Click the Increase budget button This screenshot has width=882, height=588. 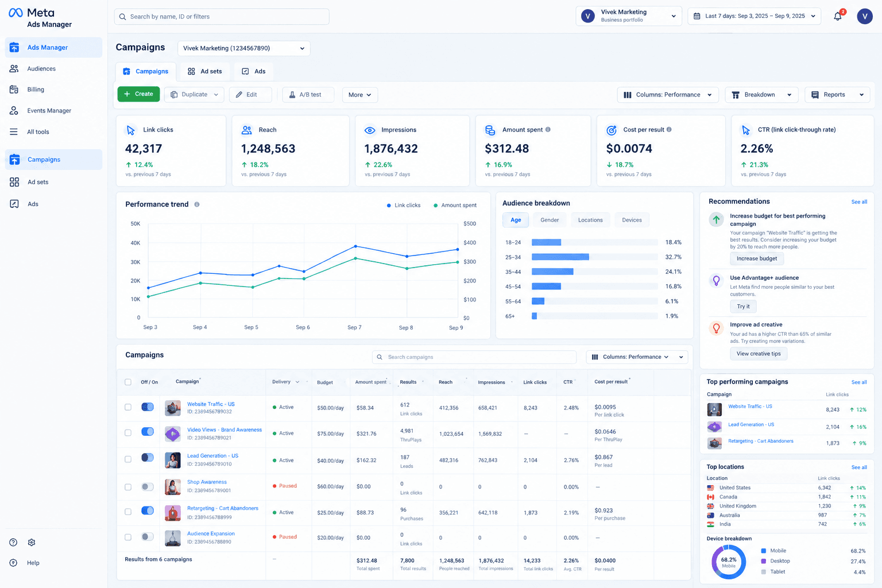[757, 258]
